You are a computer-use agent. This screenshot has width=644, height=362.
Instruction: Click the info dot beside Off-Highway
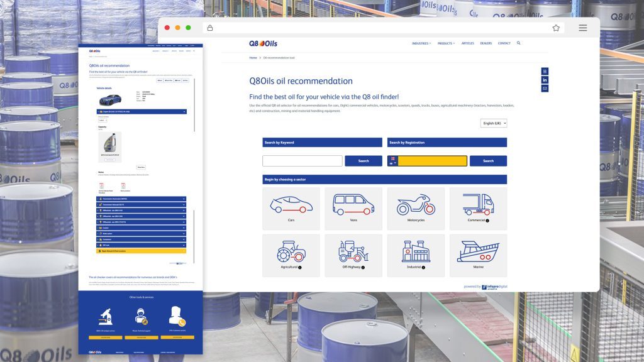[363, 268]
